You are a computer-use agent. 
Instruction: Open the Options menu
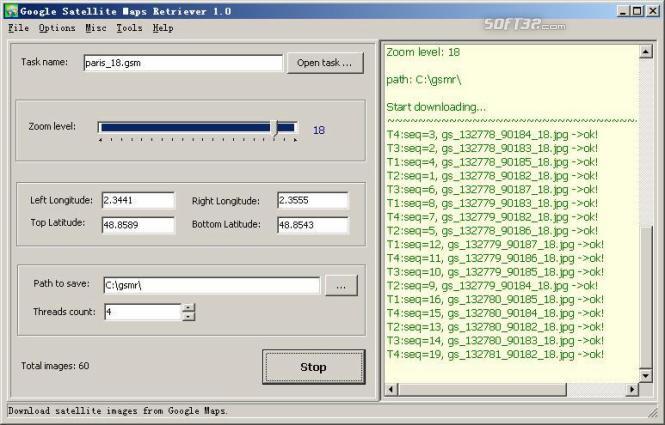[57, 28]
